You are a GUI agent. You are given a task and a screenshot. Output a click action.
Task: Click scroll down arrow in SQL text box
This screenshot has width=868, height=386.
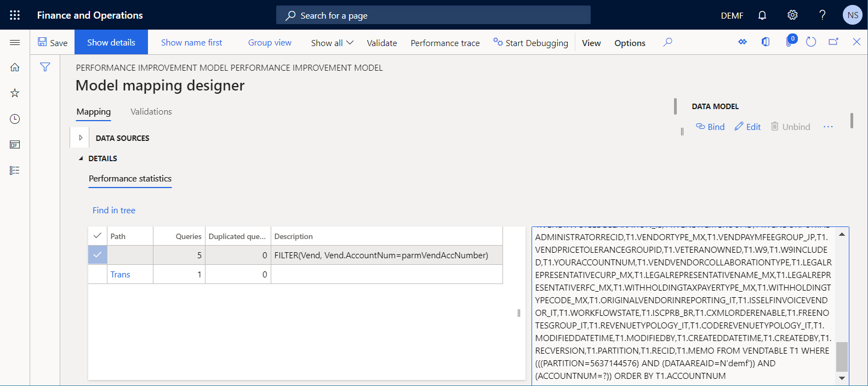[842, 378]
